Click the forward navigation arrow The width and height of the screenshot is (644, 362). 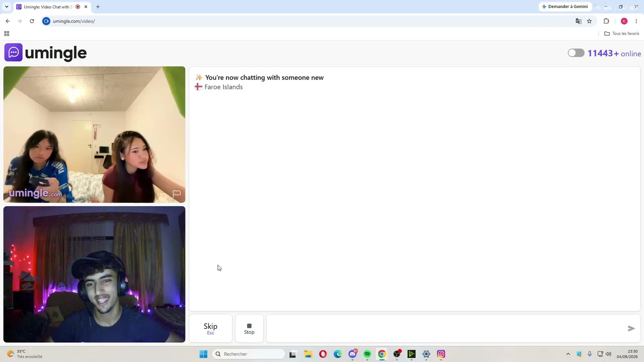pyautogui.click(x=20, y=21)
